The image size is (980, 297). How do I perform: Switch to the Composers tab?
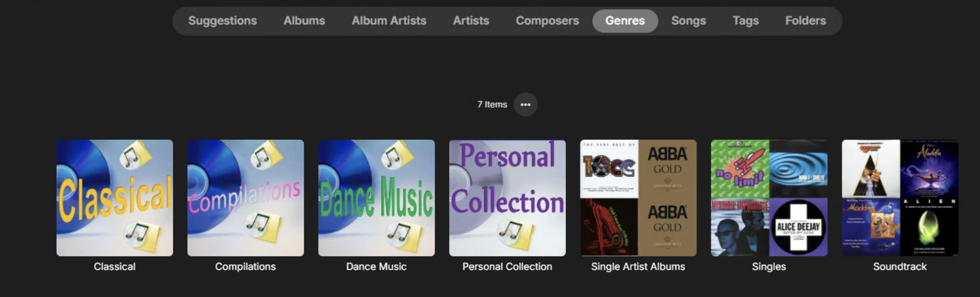point(547,20)
